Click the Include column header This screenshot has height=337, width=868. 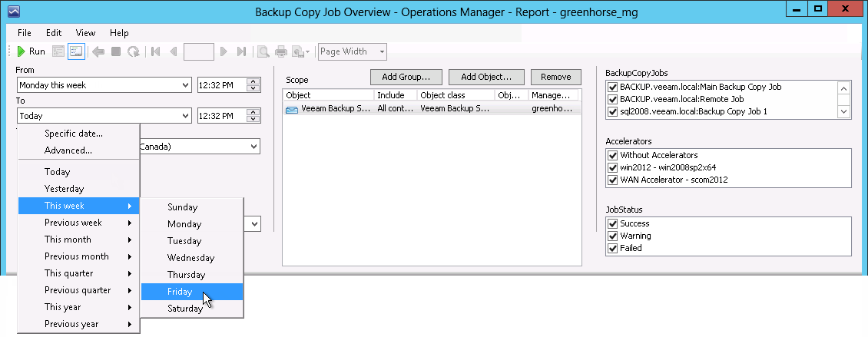click(396, 95)
